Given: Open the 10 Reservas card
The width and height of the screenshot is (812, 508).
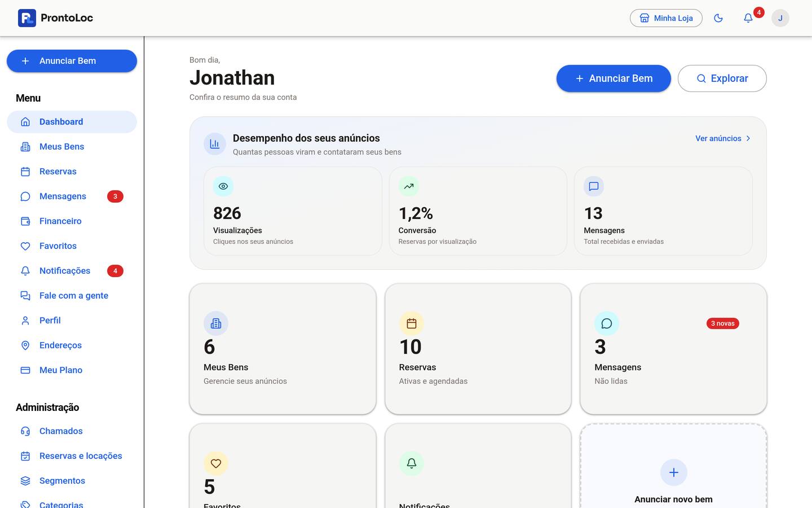Looking at the screenshot, I should (478, 349).
